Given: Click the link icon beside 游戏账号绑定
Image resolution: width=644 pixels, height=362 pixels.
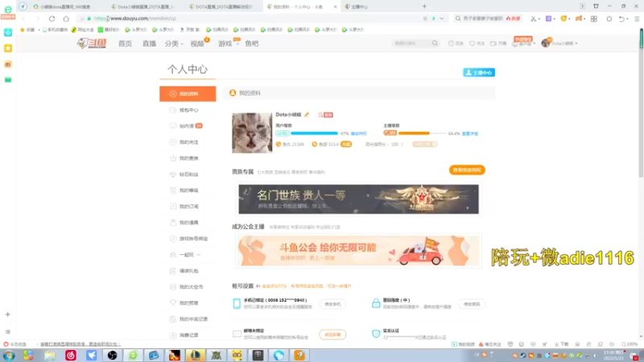Looking at the screenshot, I should click(173, 238).
